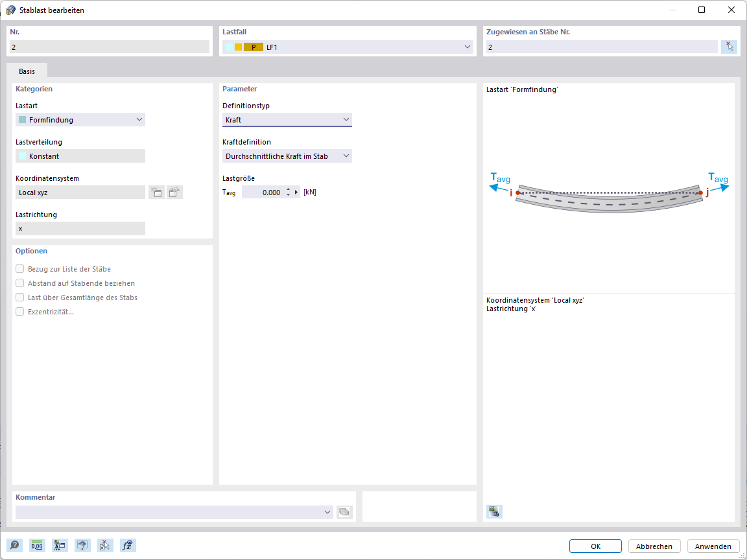
Task: Click the fx formula visibility icon
Action: (128, 545)
